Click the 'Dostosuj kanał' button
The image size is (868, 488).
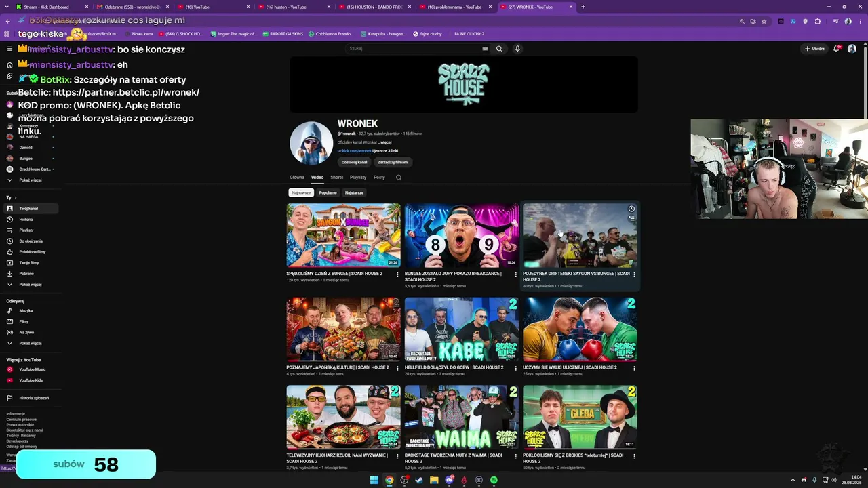(x=354, y=162)
